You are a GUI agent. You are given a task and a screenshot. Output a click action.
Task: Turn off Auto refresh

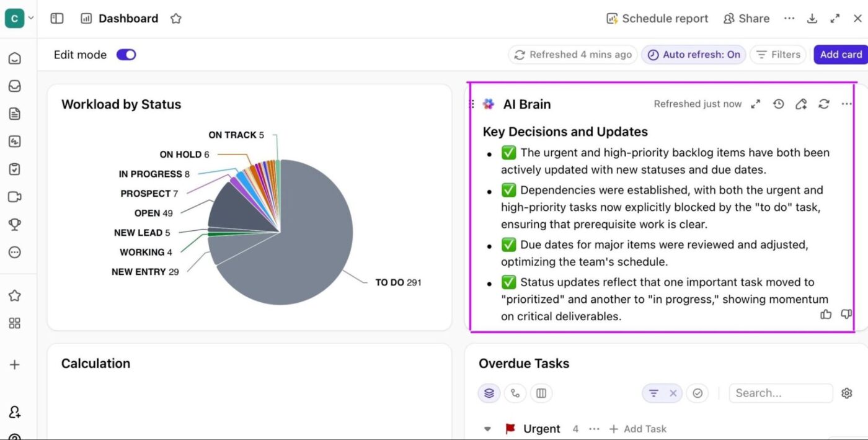(693, 55)
